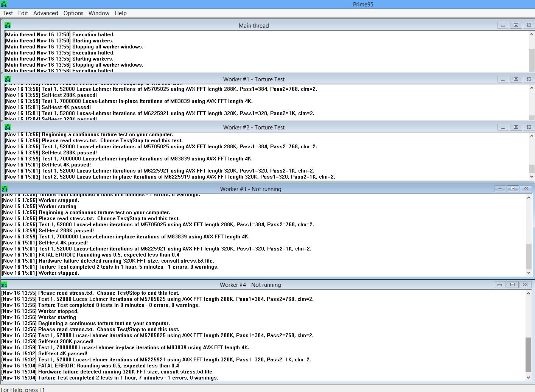This screenshot has height=392, width=535.
Task: Click the Worker #4 scrollbar thumb
Action: click(x=528, y=355)
